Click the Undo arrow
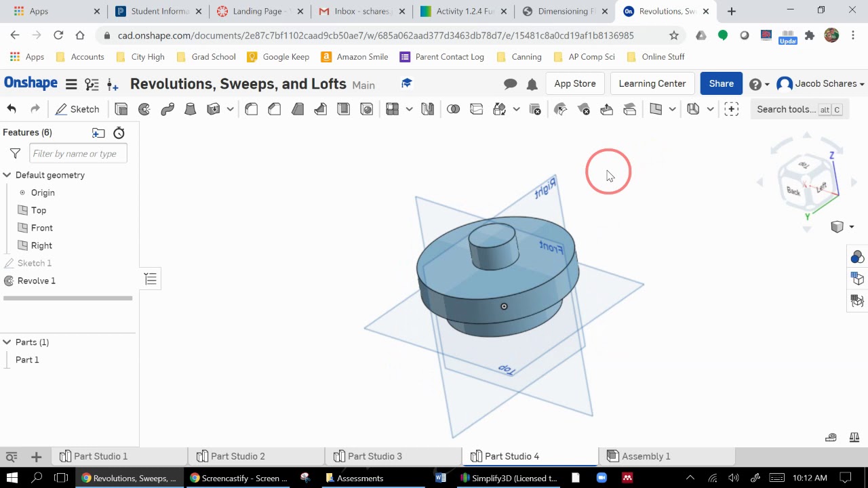 pos(12,109)
